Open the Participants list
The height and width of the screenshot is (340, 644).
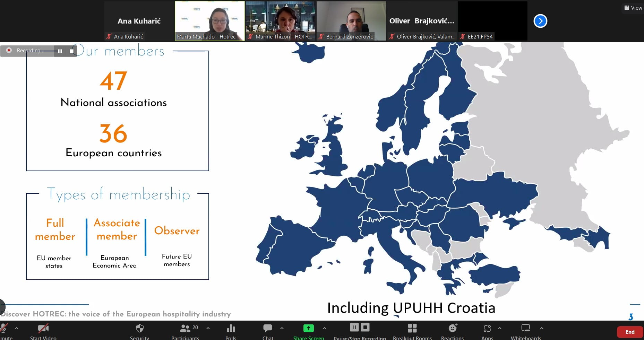point(185,328)
